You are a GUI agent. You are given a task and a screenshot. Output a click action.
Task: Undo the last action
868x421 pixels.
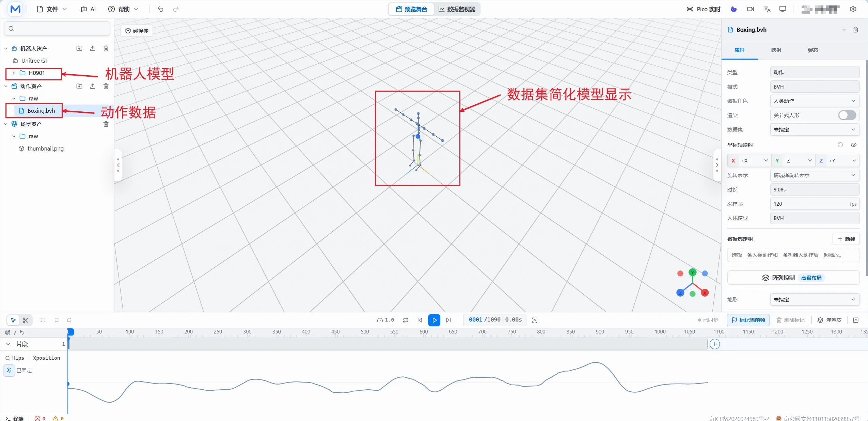(160, 9)
